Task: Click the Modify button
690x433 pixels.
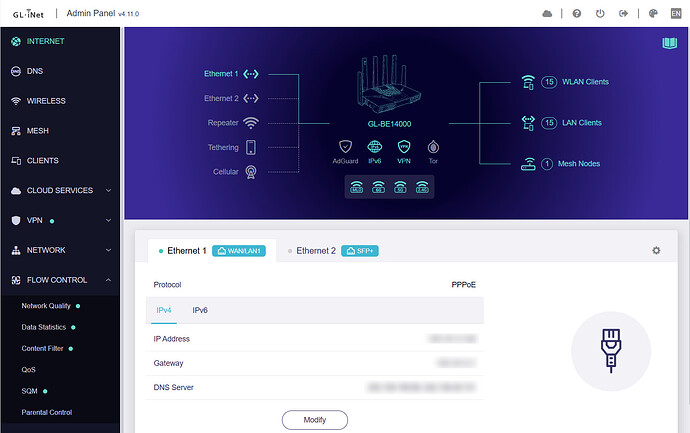Action: click(315, 420)
